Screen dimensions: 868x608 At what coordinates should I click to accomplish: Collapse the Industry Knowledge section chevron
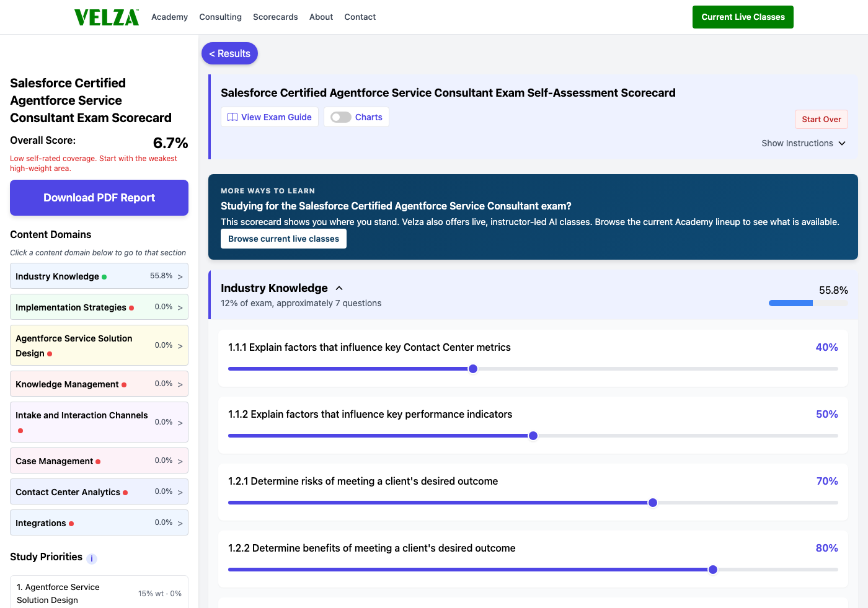(x=339, y=288)
